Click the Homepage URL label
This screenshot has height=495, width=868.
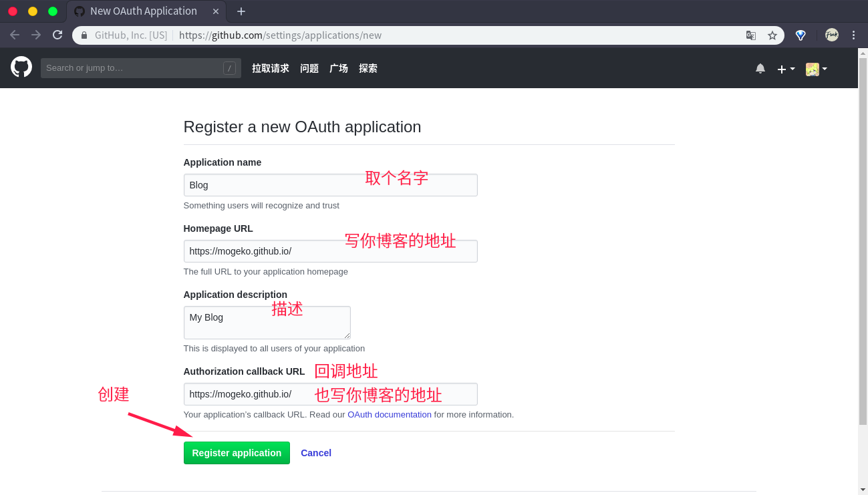[219, 228]
